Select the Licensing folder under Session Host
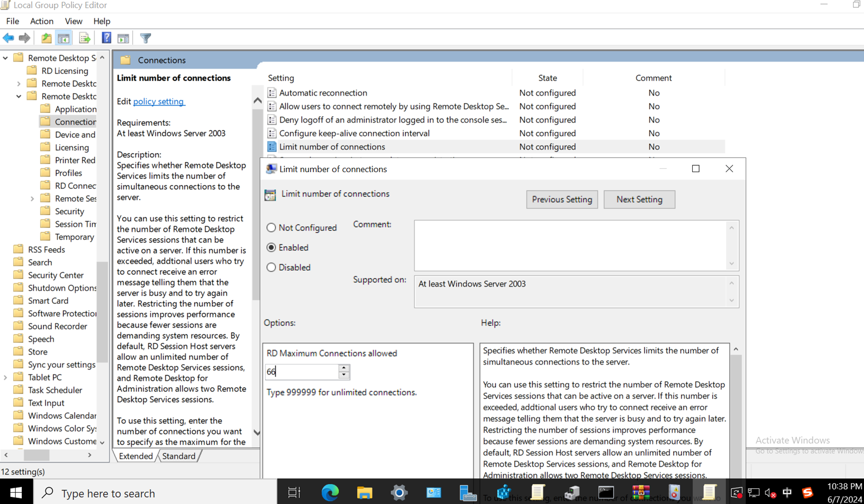Image resolution: width=864 pixels, height=504 pixels. (72, 148)
